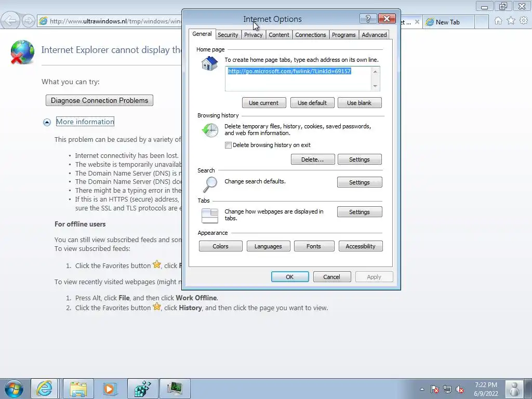
Task: Click the Home icon in Internet Explorer toolbar
Action: pyautogui.click(x=498, y=21)
